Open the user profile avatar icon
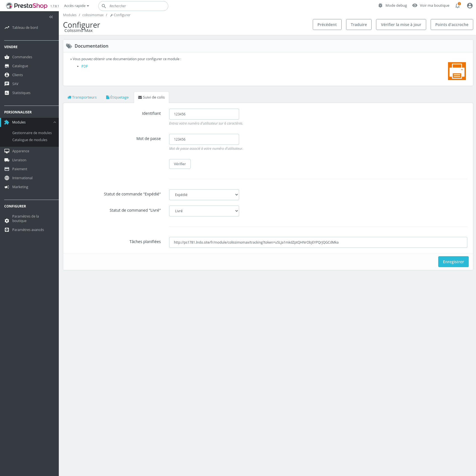This screenshot has height=476, width=476. coord(470,6)
